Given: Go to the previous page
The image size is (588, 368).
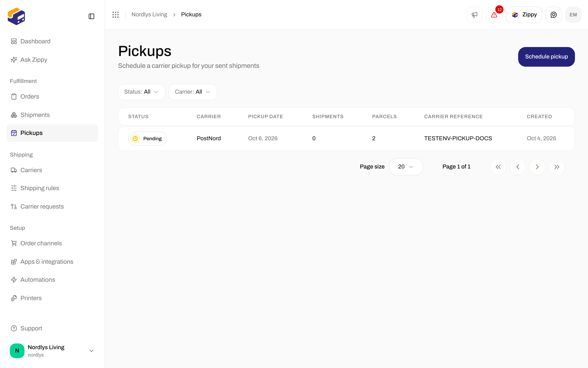Looking at the screenshot, I should click(x=518, y=167).
